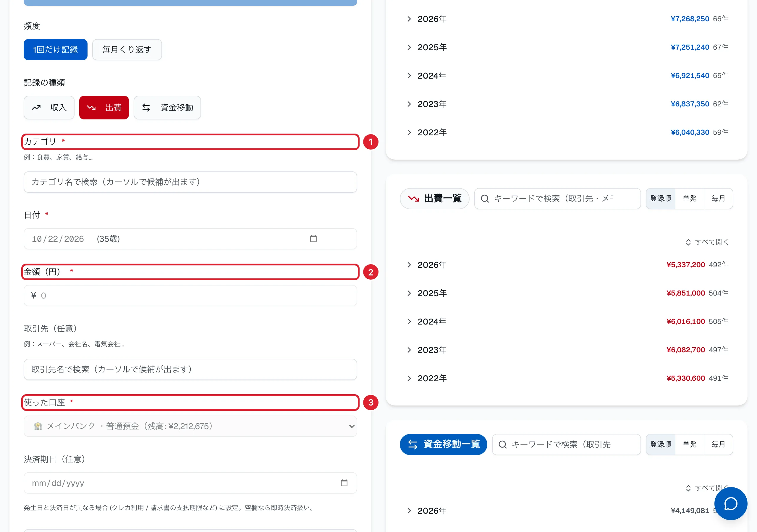
Task: Expand 2026年 expense row ¥5,337,200
Action: (x=567, y=265)
